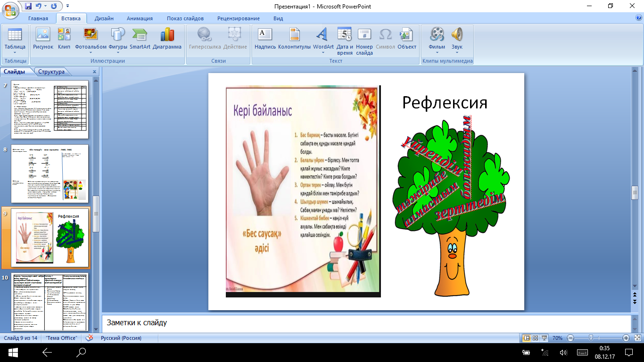Select slide 8 thumbnail
The width and height of the screenshot is (644, 362).
coord(50,173)
